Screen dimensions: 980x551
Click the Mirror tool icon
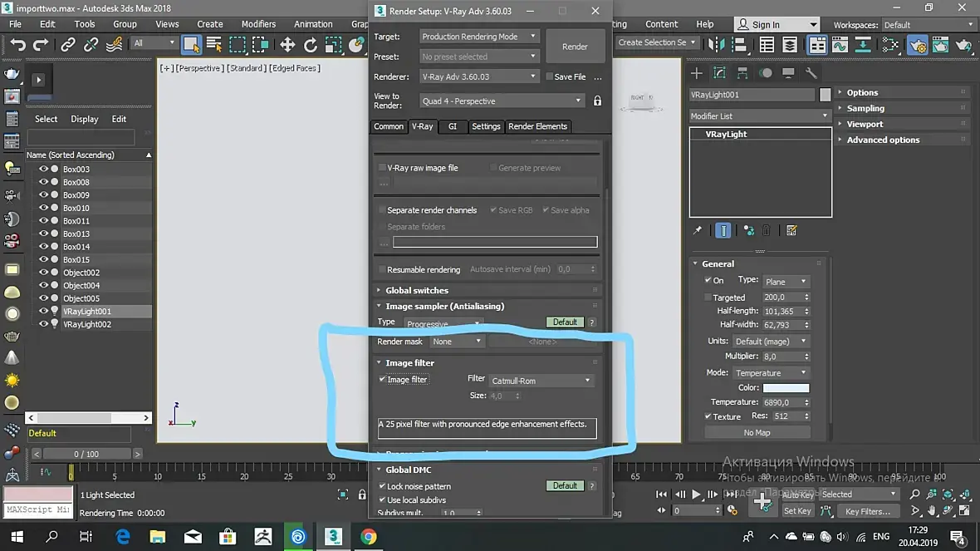coord(716,44)
